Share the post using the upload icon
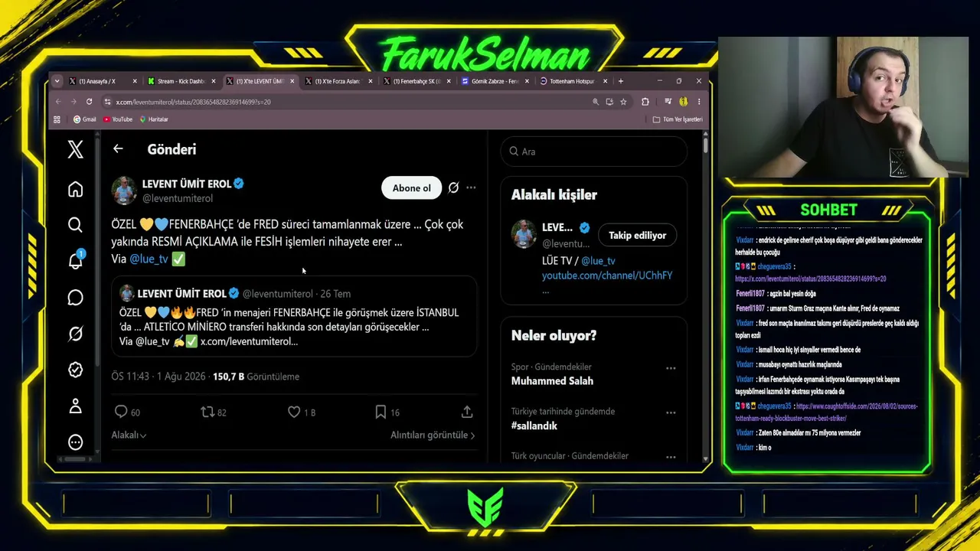Image resolution: width=980 pixels, height=551 pixels. 467,412
